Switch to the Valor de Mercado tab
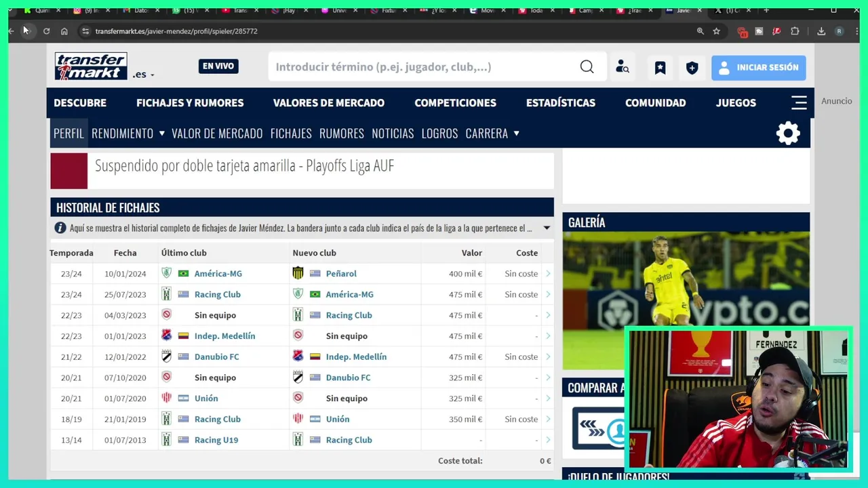This screenshot has width=868, height=488. 217,134
